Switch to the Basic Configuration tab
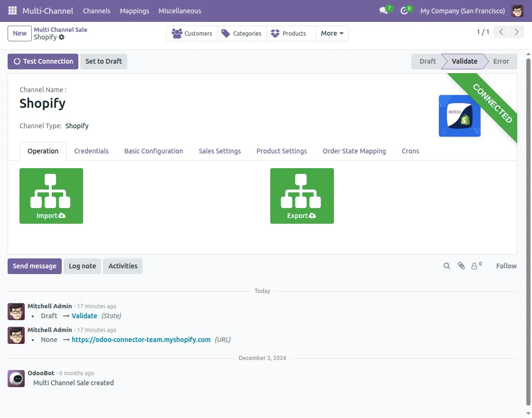532x418 pixels. click(x=154, y=151)
